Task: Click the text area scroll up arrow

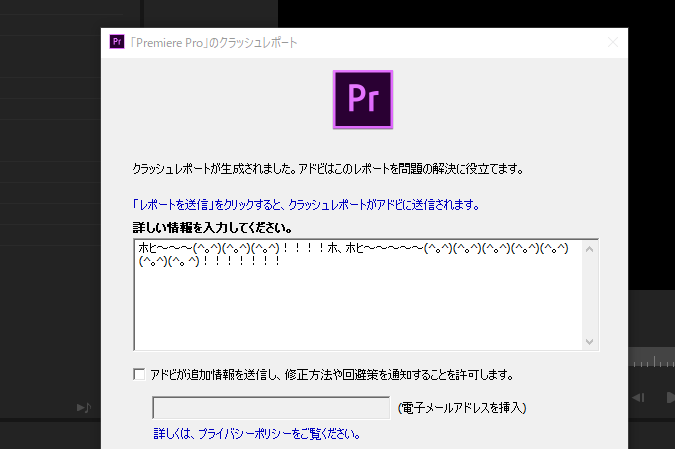Action: 590,249
